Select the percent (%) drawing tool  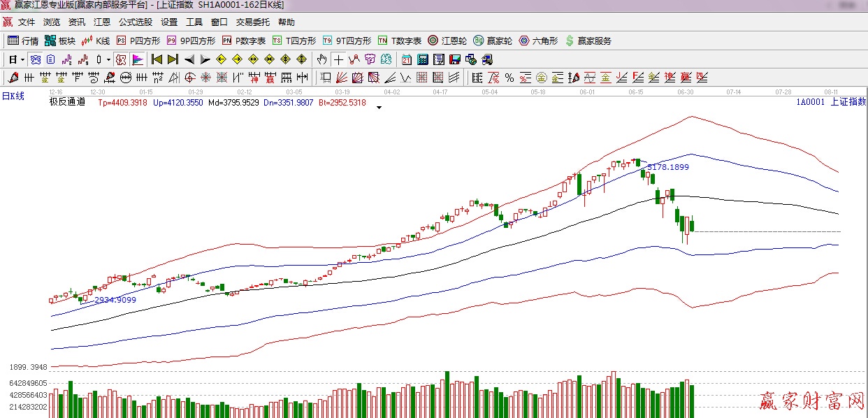point(509,78)
